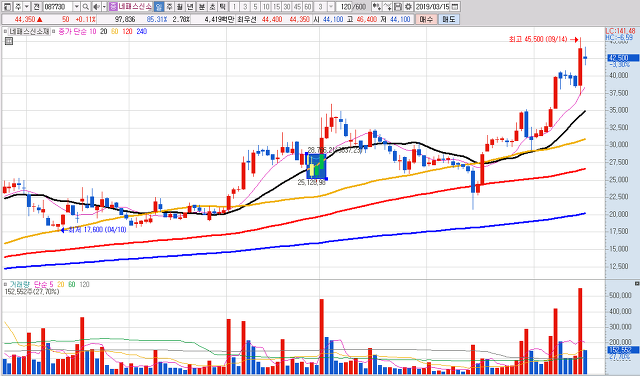Select the 분 minute chart period
The height and width of the screenshot is (376, 640).
202,7
